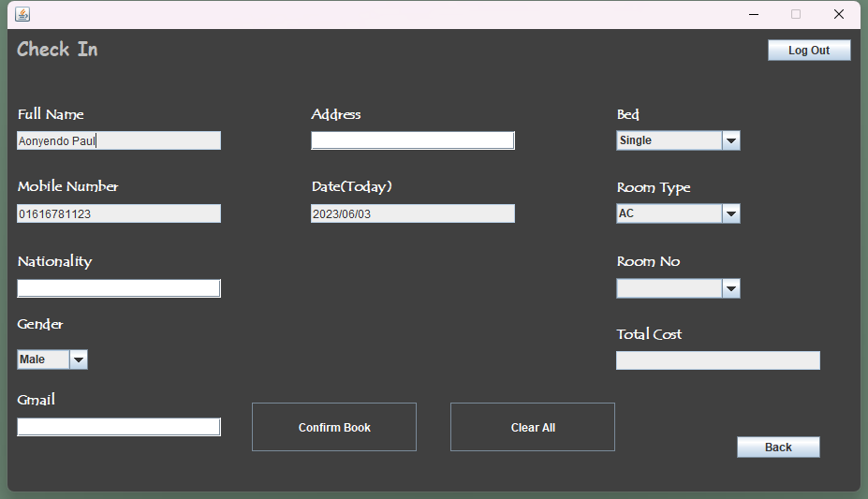Click the Mobile Number field
This screenshot has height=499, width=868.
tap(119, 213)
